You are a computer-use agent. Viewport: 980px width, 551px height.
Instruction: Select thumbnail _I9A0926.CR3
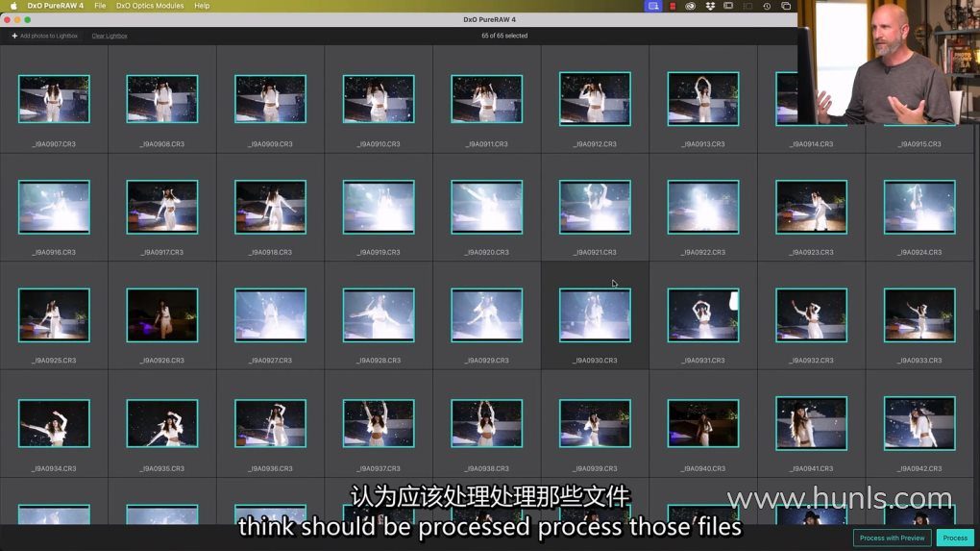tap(161, 315)
